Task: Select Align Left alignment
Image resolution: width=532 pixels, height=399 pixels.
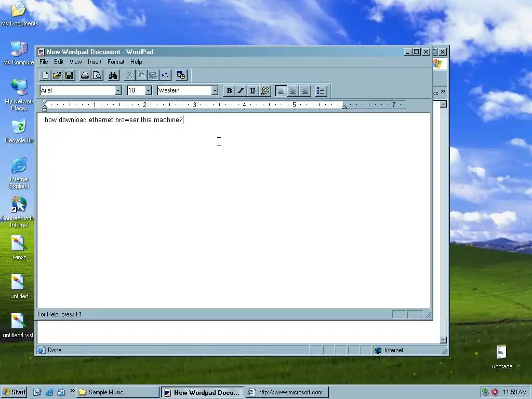Action: [x=281, y=90]
